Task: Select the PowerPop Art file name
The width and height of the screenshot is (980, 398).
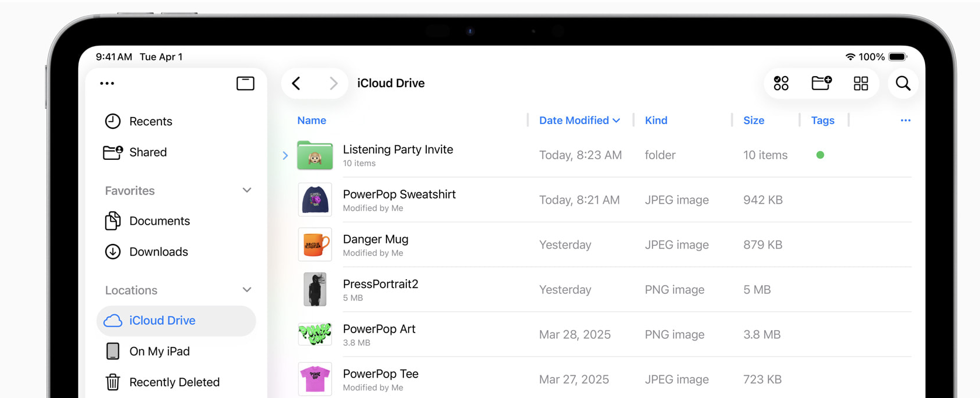Action: (379, 329)
